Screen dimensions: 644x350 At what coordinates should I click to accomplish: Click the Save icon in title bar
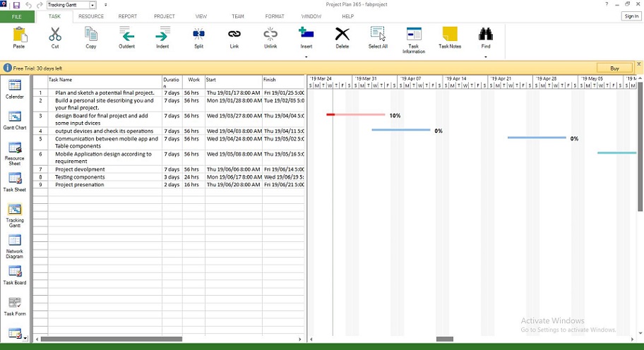pos(16,5)
